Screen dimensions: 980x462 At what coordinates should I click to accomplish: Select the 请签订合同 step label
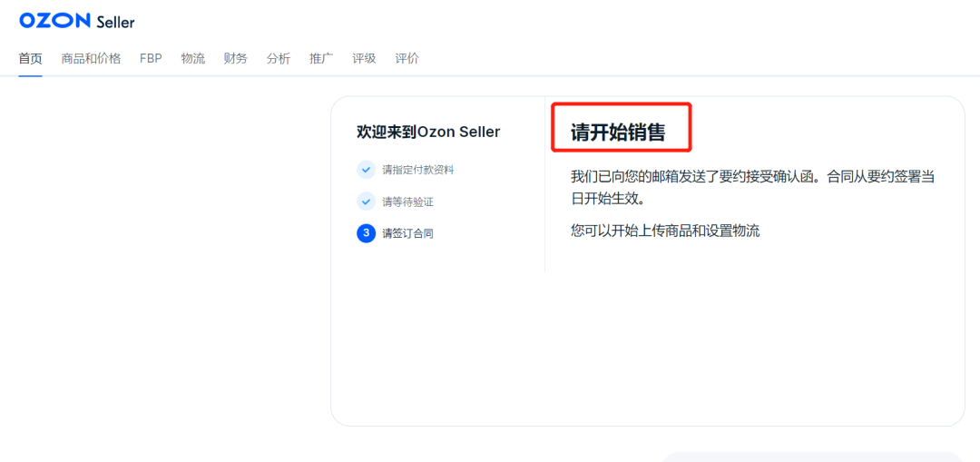click(x=407, y=233)
